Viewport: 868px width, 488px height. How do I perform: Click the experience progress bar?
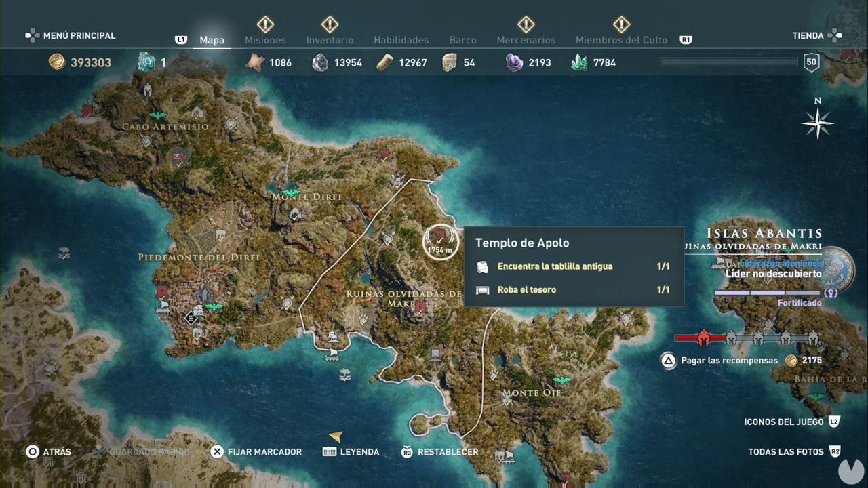729,62
